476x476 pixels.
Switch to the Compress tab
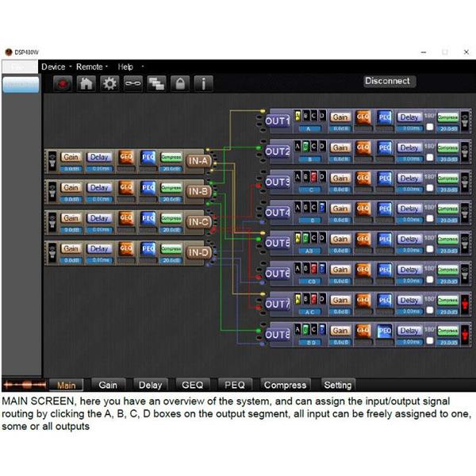[285, 385]
